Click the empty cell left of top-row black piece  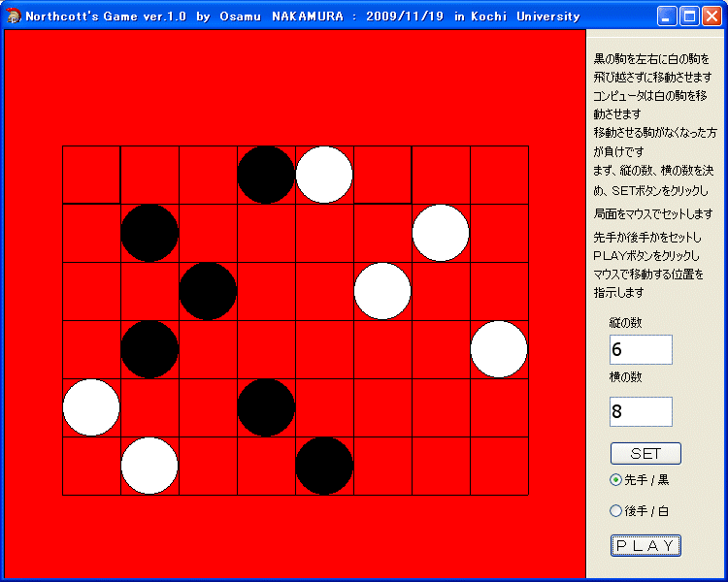208,175
